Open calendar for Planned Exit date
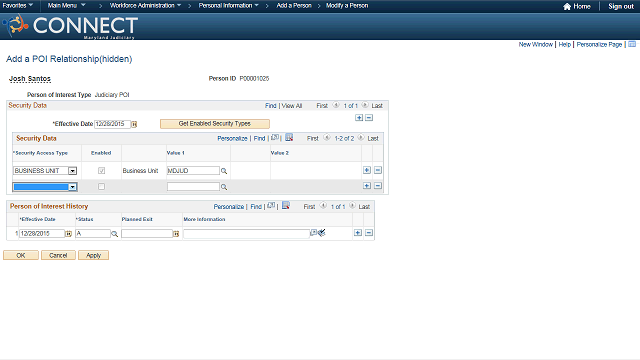640x360 pixels. 176,234
